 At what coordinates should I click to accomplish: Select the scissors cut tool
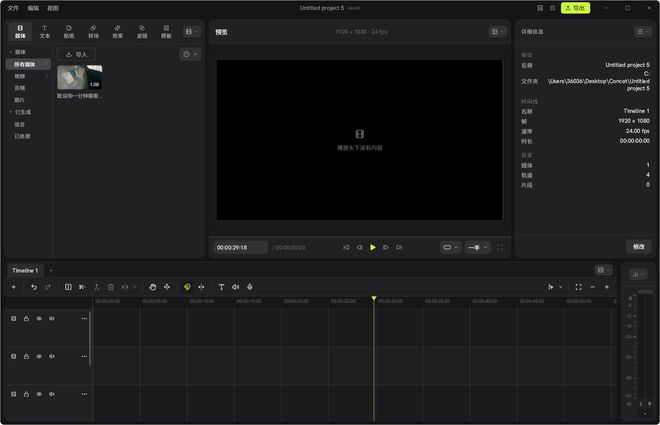pyautogui.click(x=82, y=287)
